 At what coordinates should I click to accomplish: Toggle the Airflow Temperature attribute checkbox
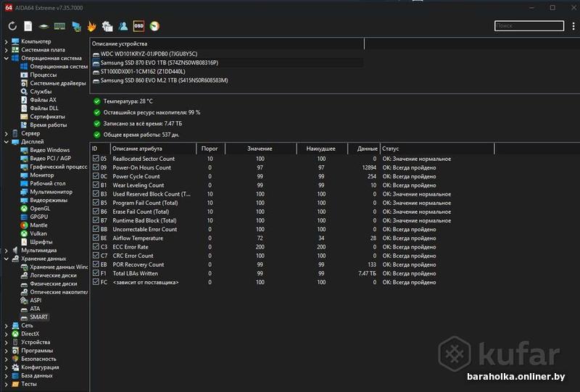pos(96,238)
